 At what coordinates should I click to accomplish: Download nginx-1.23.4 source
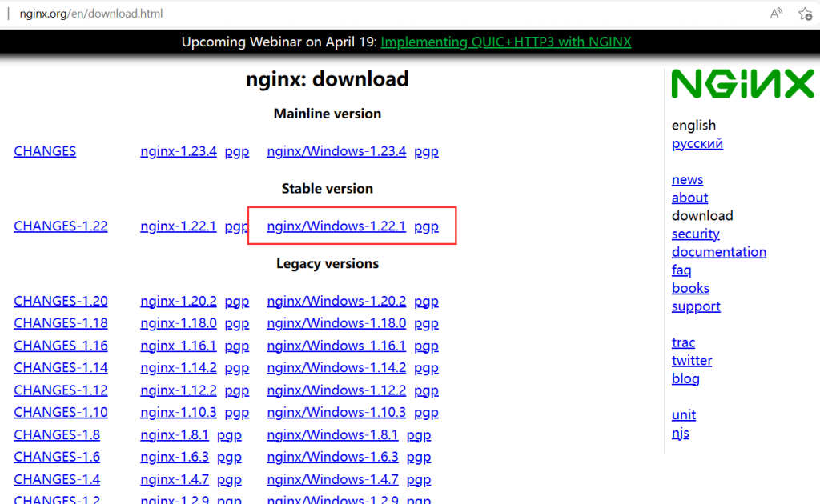[x=179, y=151]
